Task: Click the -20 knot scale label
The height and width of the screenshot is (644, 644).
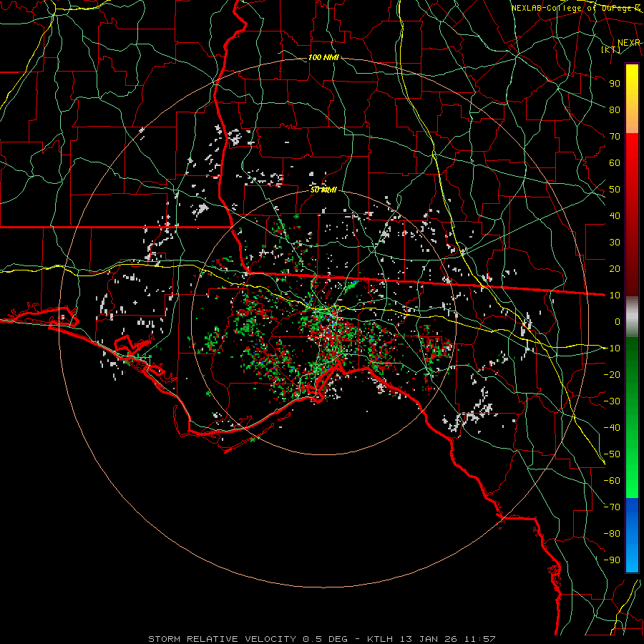Action: point(612,374)
